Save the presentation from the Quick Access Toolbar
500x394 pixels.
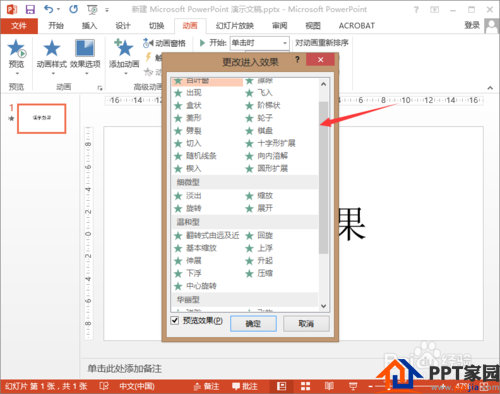30,9
